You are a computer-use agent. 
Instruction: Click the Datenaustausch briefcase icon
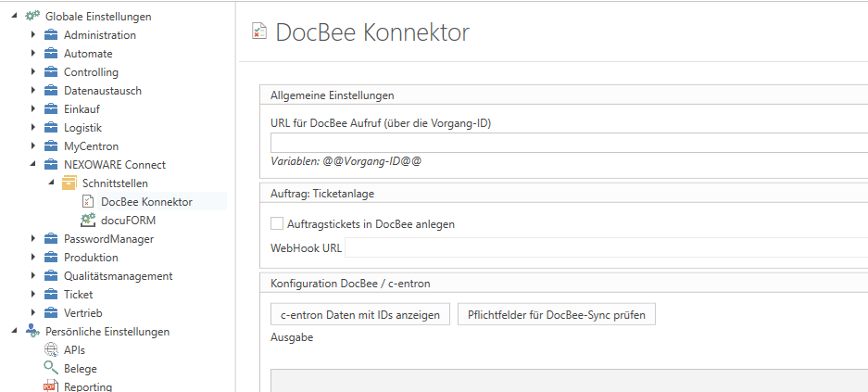(x=51, y=91)
